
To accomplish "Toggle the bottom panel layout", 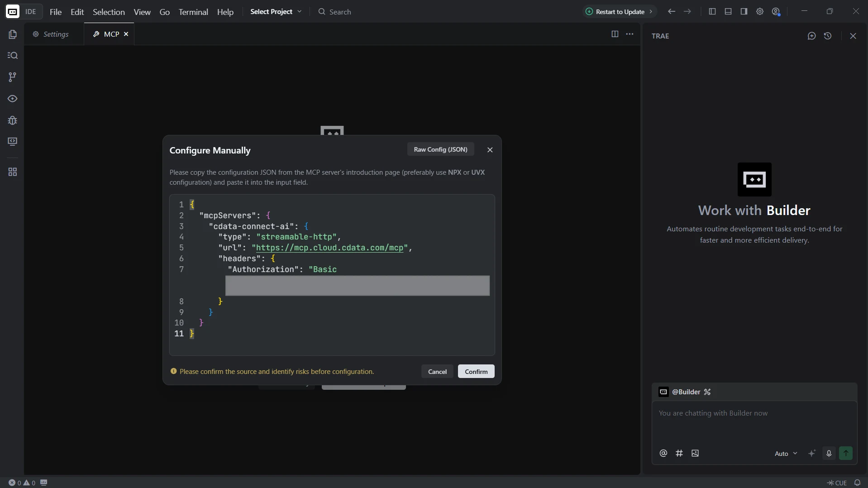I will (x=728, y=12).
